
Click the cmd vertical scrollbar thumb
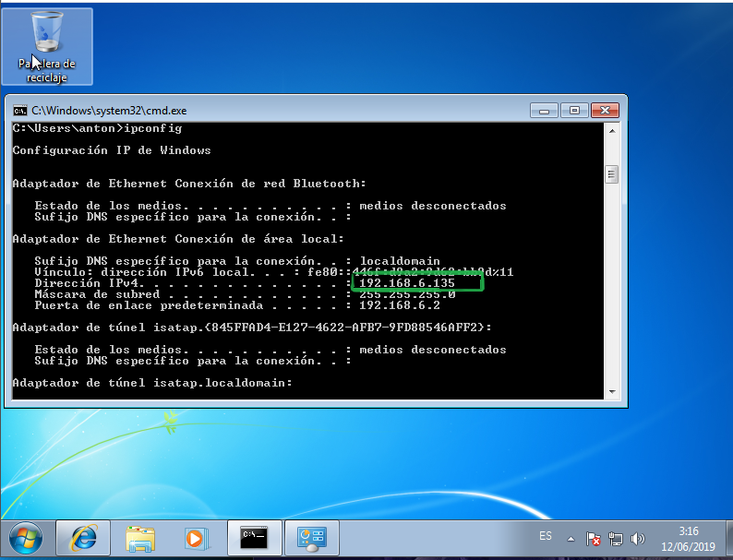tap(612, 174)
